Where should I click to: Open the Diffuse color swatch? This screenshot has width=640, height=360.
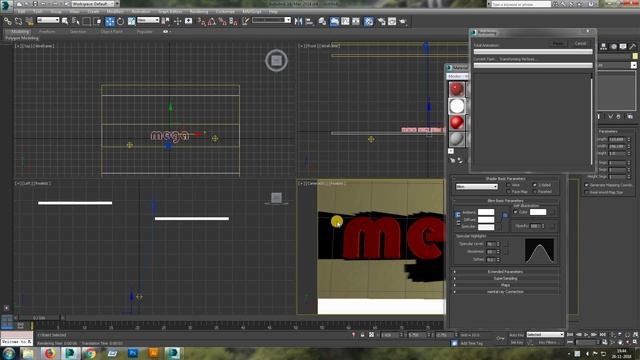486,220
